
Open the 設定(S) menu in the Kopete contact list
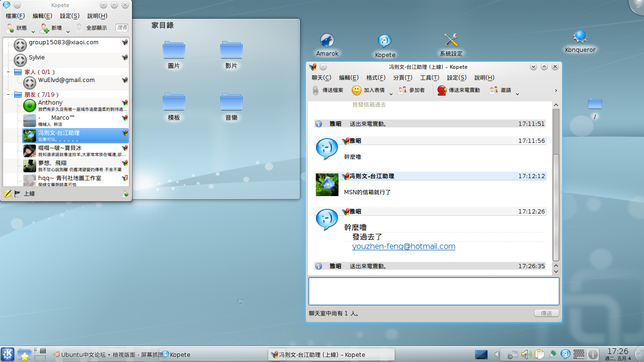tap(69, 16)
